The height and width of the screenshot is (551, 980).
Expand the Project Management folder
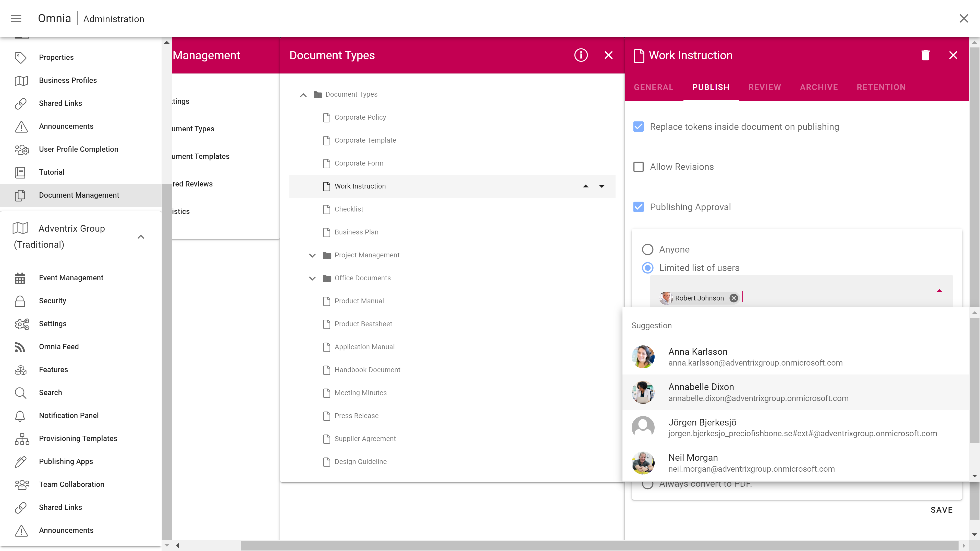tap(312, 255)
